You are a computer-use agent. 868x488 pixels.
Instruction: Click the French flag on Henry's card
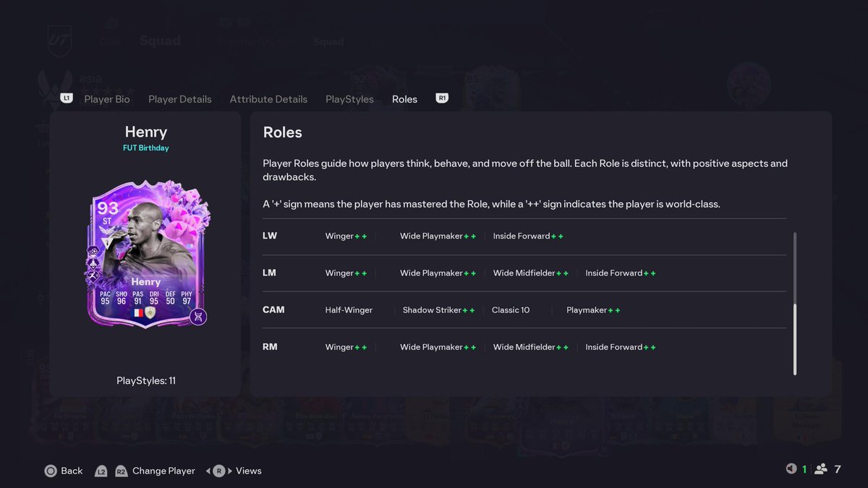(137, 312)
